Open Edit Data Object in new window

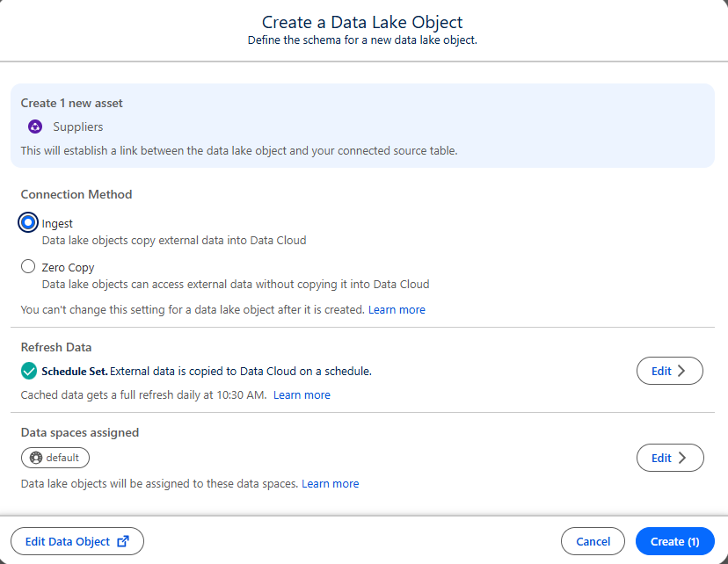tap(77, 541)
